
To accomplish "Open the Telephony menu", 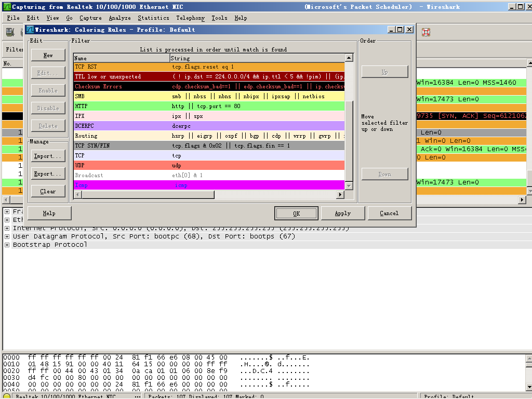I will 190,18.
